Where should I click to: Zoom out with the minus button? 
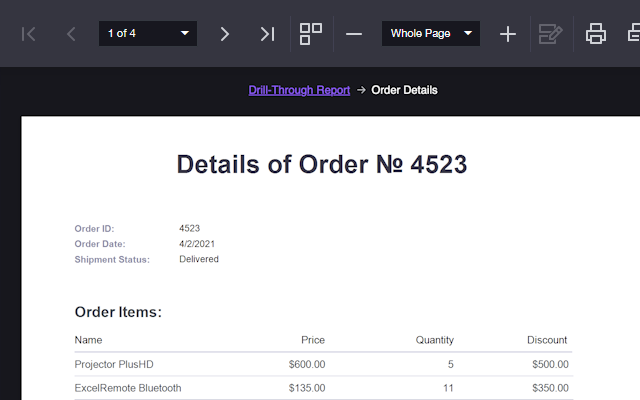[354, 34]
